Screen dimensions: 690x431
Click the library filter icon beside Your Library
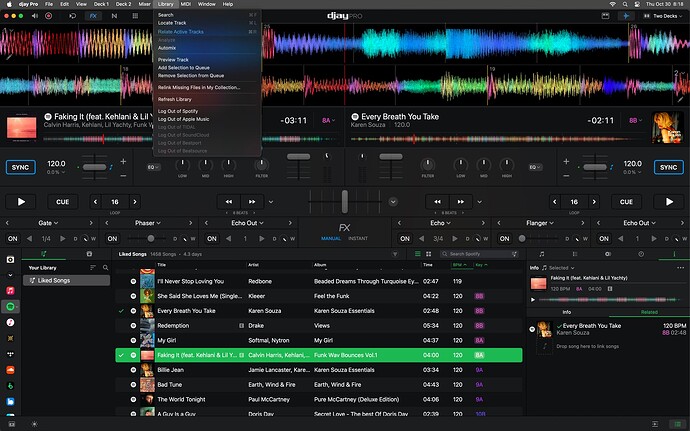click(x=93, y=268)
